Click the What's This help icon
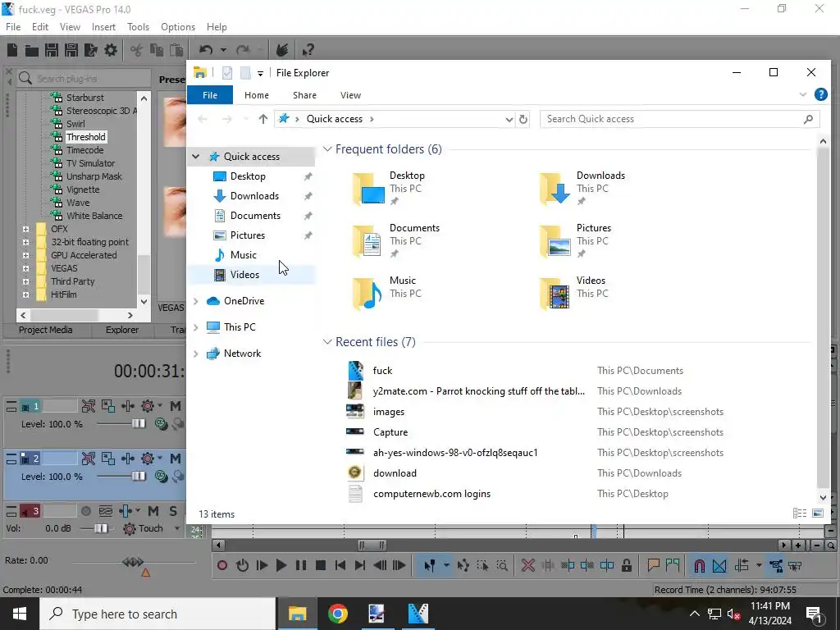This screenshot has width=840, height=630. click(308, 50)
